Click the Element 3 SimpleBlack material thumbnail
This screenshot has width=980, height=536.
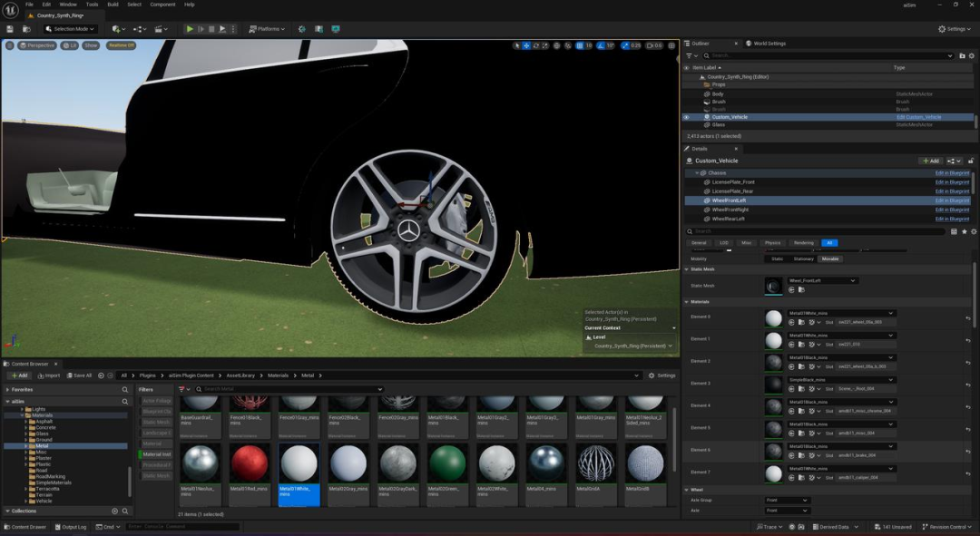tap(773, 385)
